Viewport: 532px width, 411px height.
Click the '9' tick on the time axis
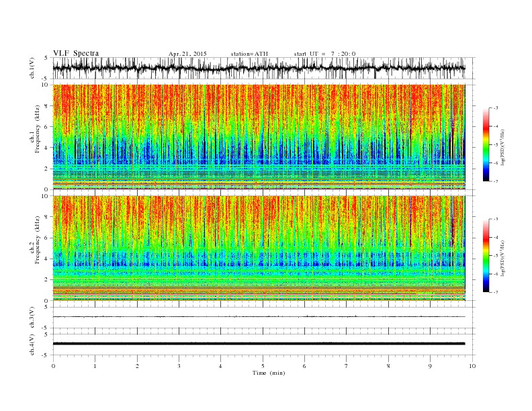tap(430, 366)
